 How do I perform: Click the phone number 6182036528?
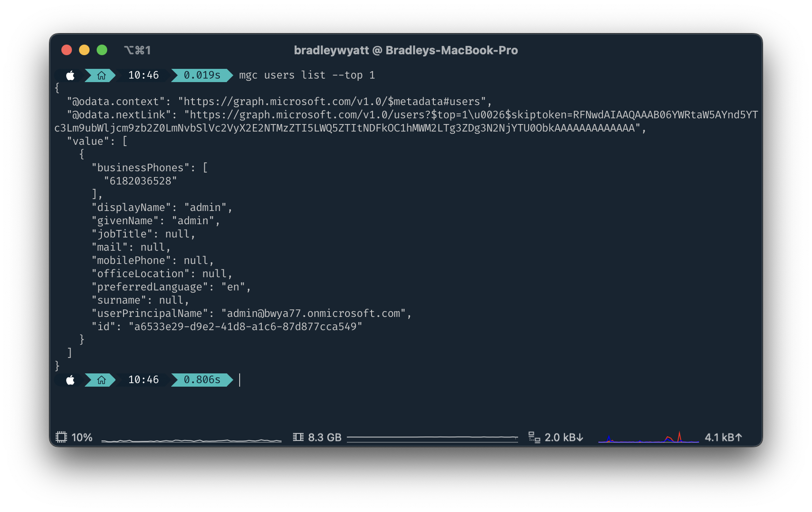coord(140,181)
